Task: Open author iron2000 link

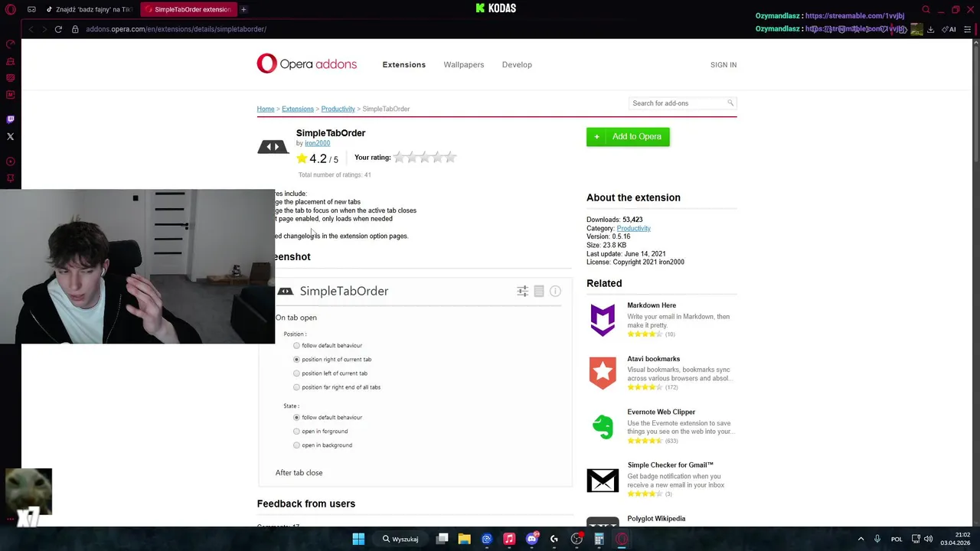Action: tap(317, 143)
